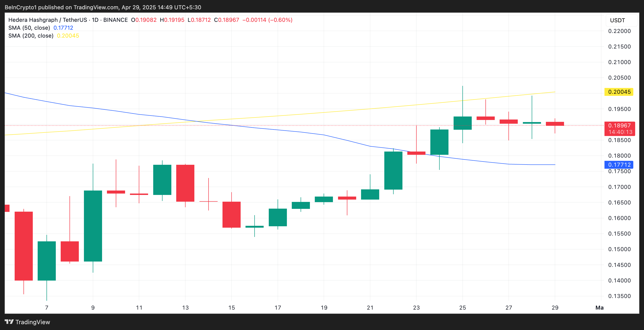
Task: Click the yellow 0.20045 price label
Action: pyautogui.click(x=619, y=92)
